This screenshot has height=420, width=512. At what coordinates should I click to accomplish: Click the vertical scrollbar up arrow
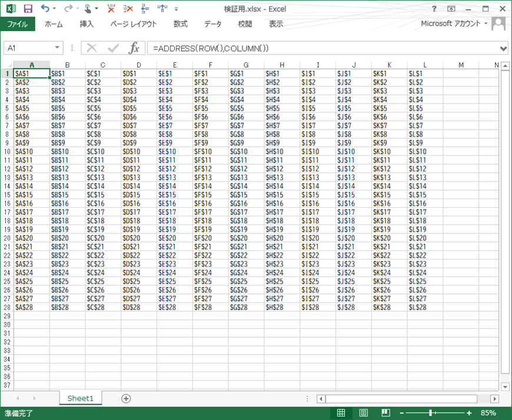(x=505, y=66)
